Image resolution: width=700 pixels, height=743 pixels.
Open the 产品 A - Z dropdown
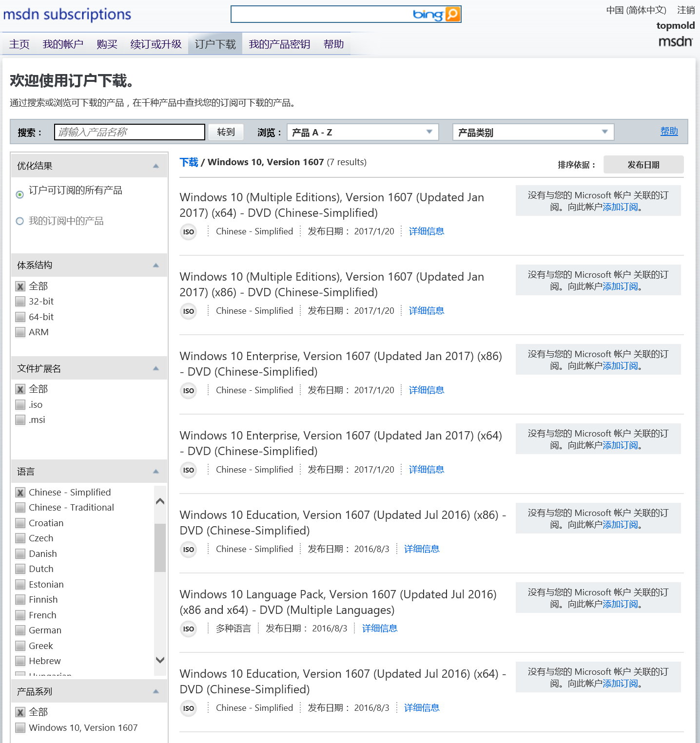(363, 132)
